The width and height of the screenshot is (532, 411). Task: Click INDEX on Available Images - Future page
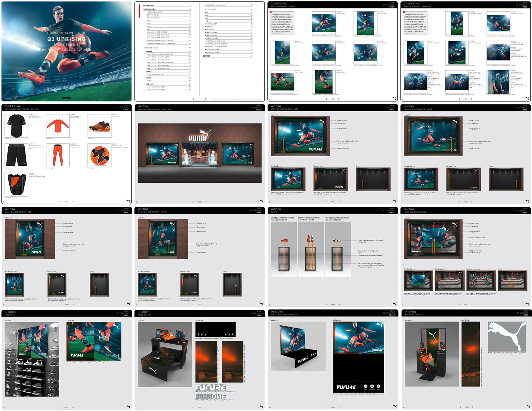[x=332, y=99]
